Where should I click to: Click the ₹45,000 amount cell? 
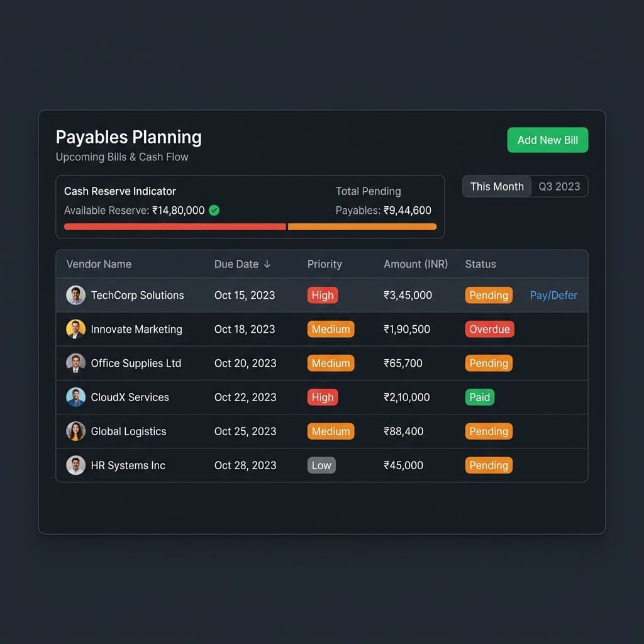click(403, 465)
